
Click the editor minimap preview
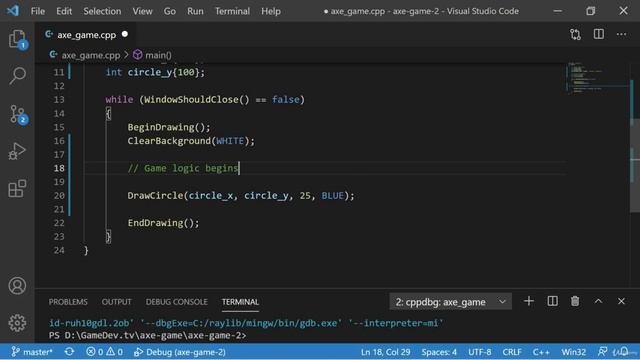pos(597,78)
